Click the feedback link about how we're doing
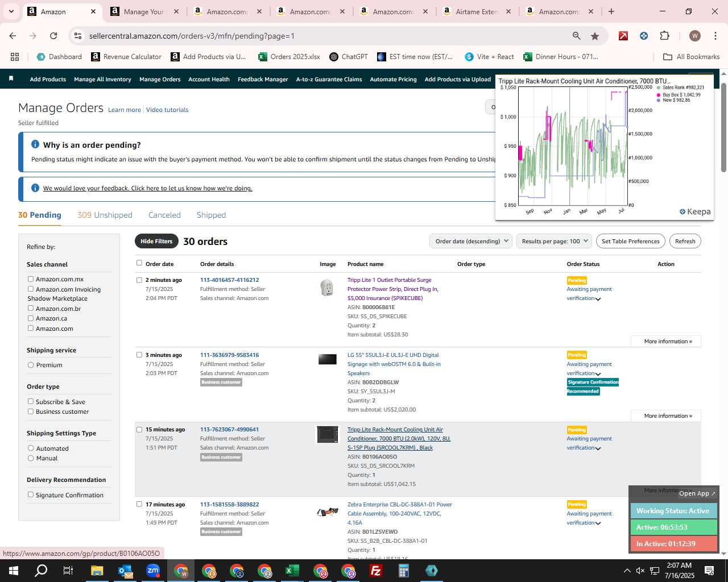 tap(147, 188)
